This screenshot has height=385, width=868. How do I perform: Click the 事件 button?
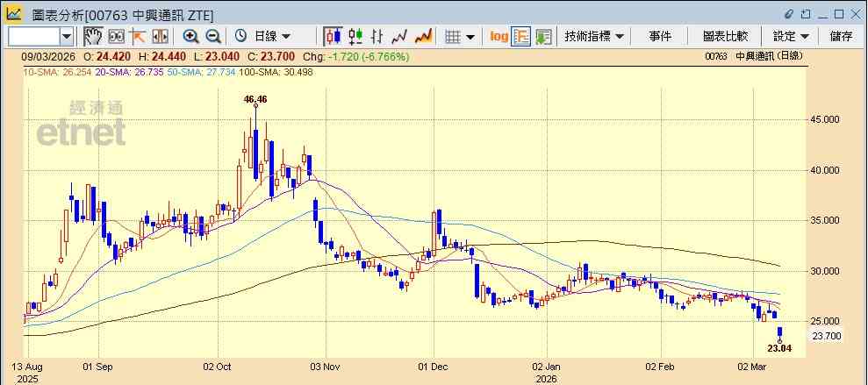click(660, 37)
